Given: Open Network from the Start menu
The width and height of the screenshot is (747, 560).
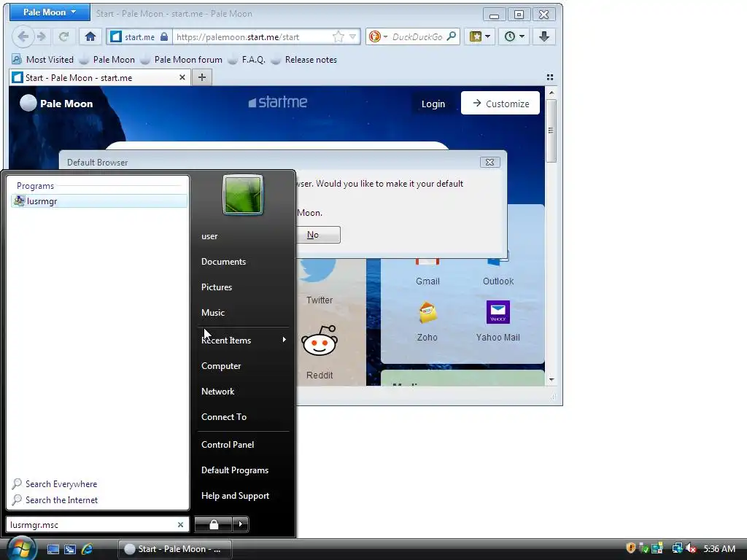Looking at the screenshot, I should (217, 392).
